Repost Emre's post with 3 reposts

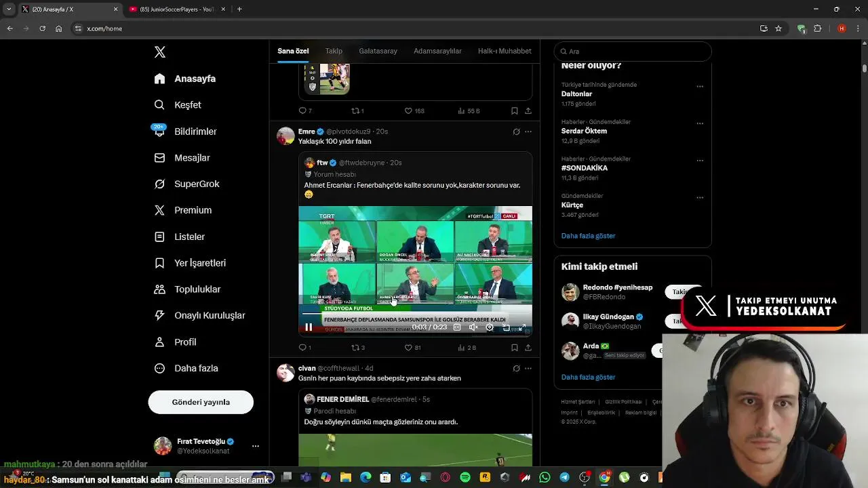357,348
